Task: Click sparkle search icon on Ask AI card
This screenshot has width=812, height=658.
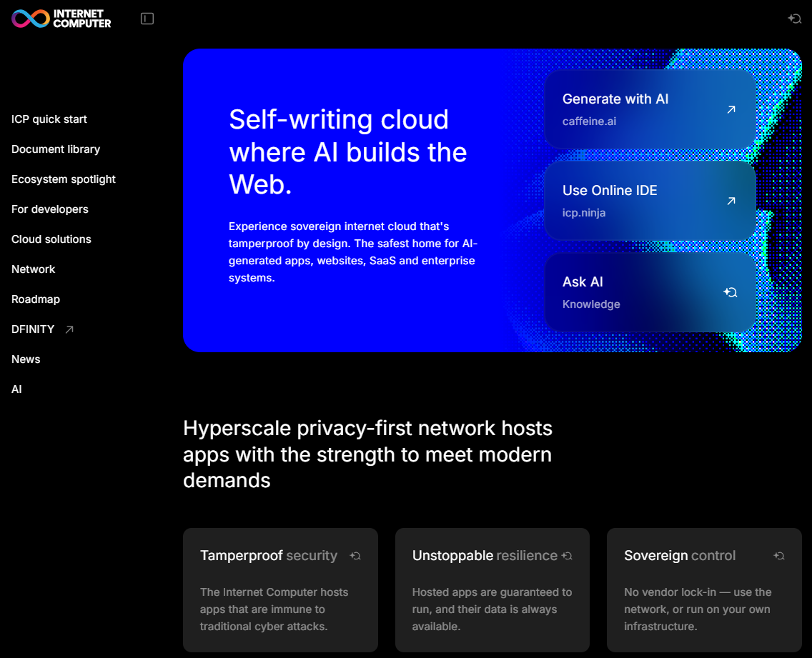Action: coord(730,292)
